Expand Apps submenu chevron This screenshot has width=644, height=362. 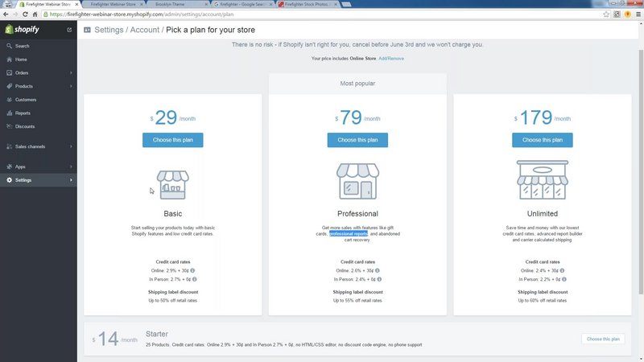71,167
